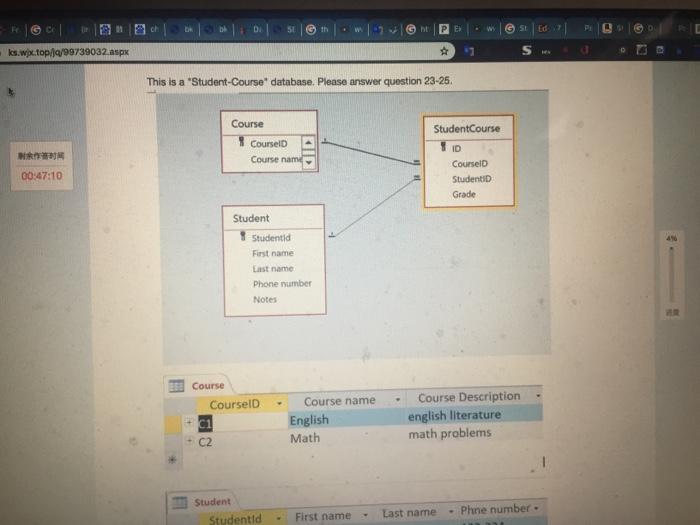
Task: Select the C2 cell in the Course datasheet
Action: click(243, 442)
